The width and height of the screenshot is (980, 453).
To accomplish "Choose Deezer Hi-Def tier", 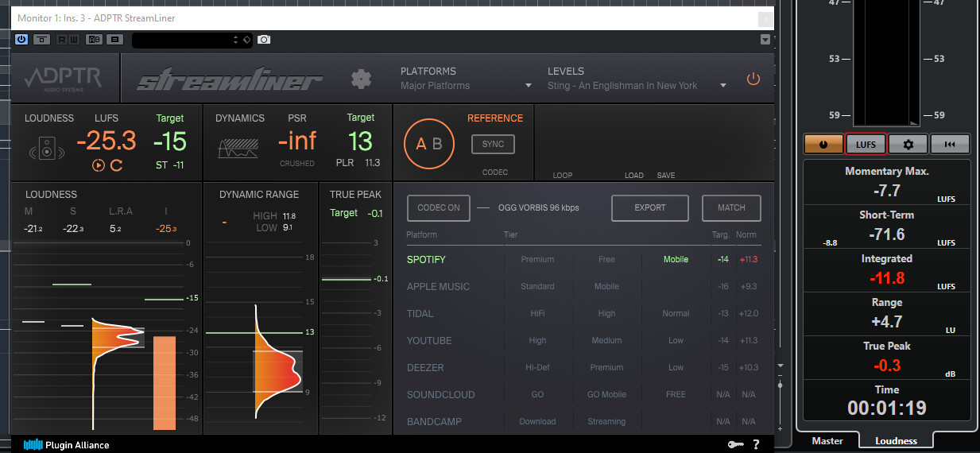I will (537, 367).
